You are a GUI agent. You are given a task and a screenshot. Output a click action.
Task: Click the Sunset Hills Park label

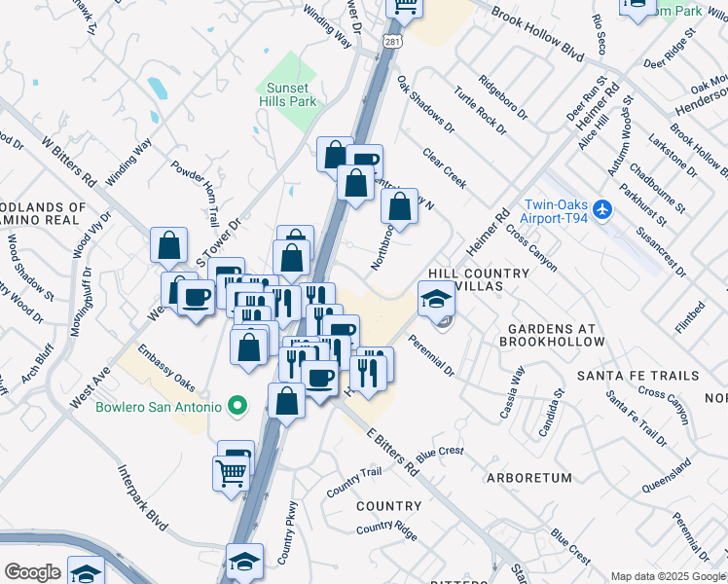pyautogui.click(x=287, y=94)
